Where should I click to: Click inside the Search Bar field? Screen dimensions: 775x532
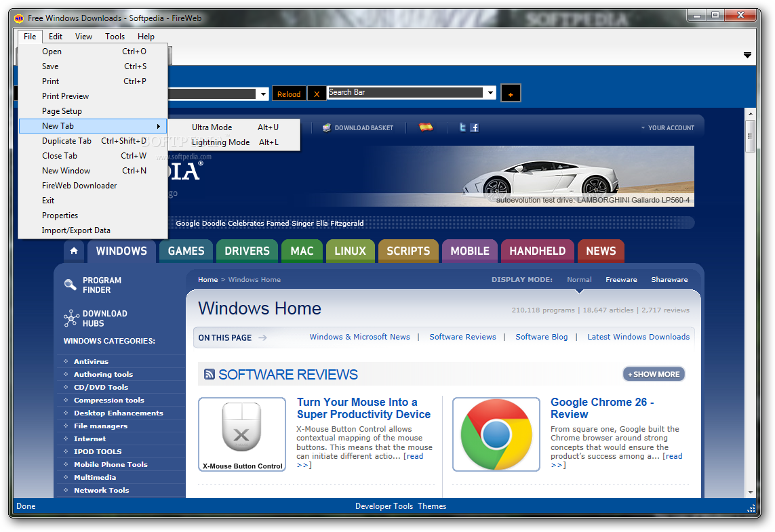coord(405,92)
